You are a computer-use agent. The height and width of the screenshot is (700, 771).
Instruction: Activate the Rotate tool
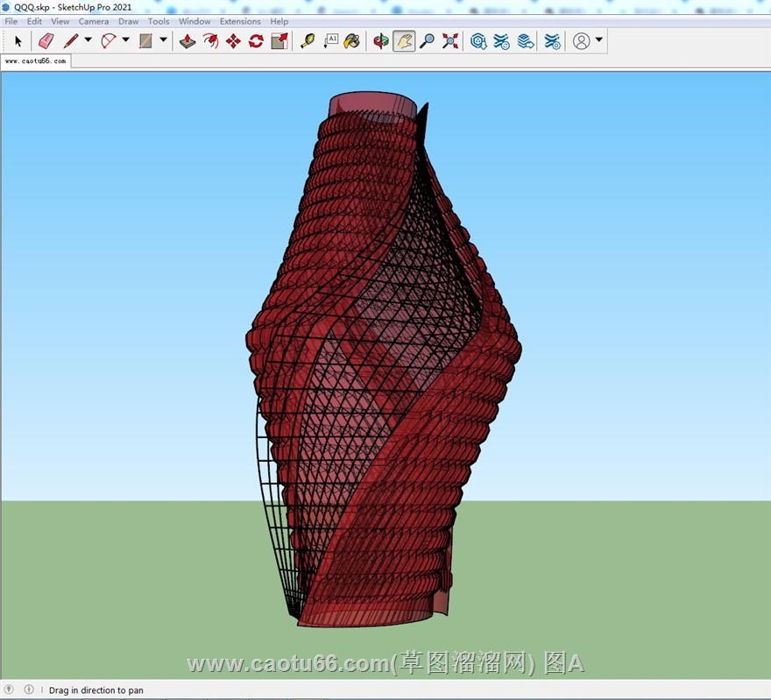coord(256,41)
